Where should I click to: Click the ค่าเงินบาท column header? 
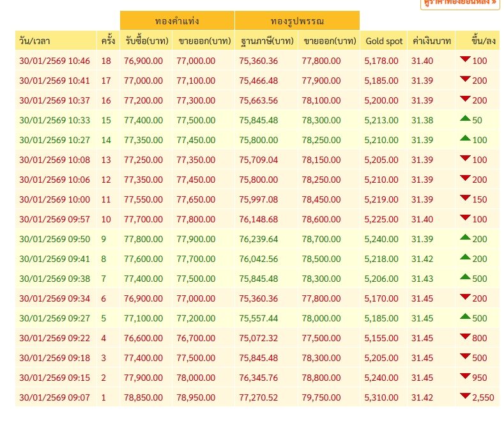[x=430, y=41]
